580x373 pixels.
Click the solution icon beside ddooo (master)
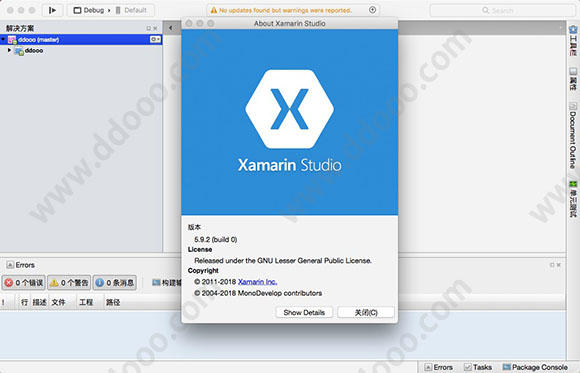[x=12, y=40]
